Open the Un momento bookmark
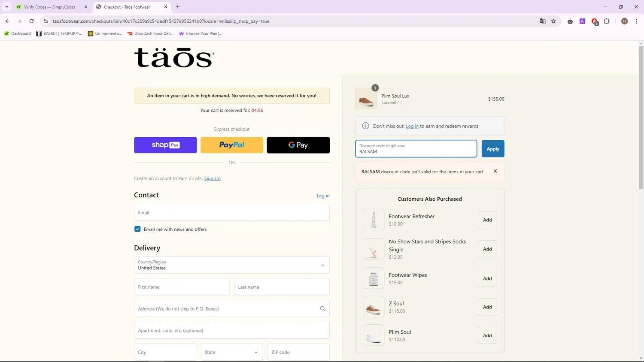This screenshot has height=362, width=644. [x=105, y=33]
